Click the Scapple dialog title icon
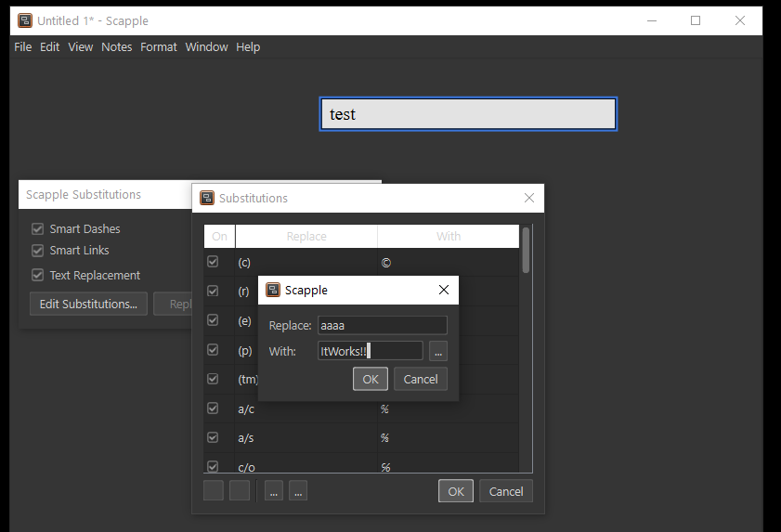Image resolution: width=781 pixels, height=532 pixels. tap(273, 290)
